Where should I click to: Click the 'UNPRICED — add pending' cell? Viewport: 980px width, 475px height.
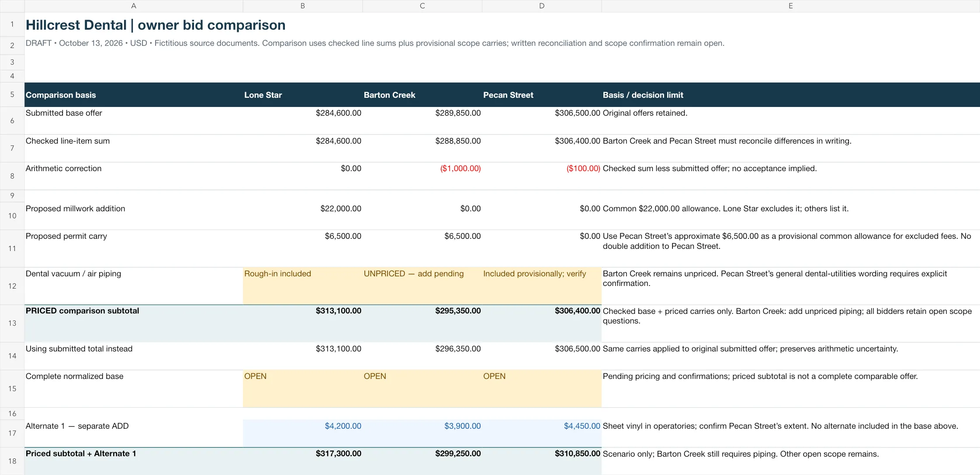tap(422, 286)
